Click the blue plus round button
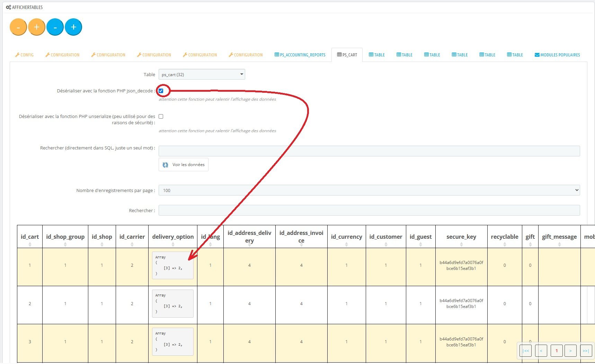This screenshot has width=595, height=364. (x=73, y=27)
